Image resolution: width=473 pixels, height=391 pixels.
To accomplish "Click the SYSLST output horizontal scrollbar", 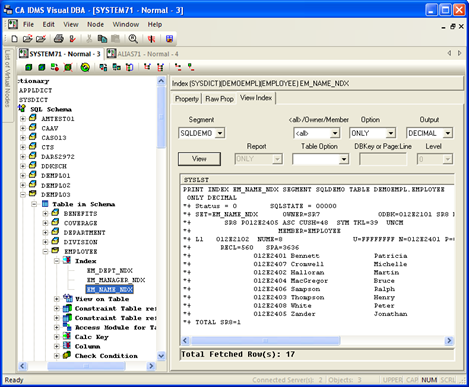I will (265, 341).
